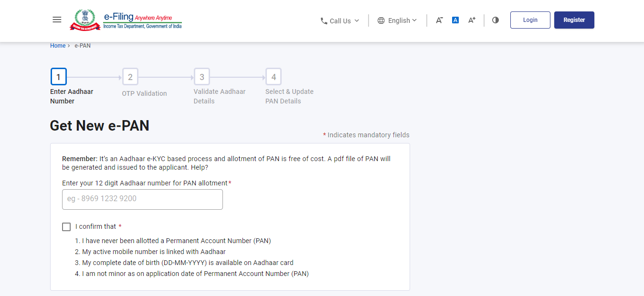Enable dark mode with the contrast icon
This screenshot has height=296, width=644.
[495, 20]
